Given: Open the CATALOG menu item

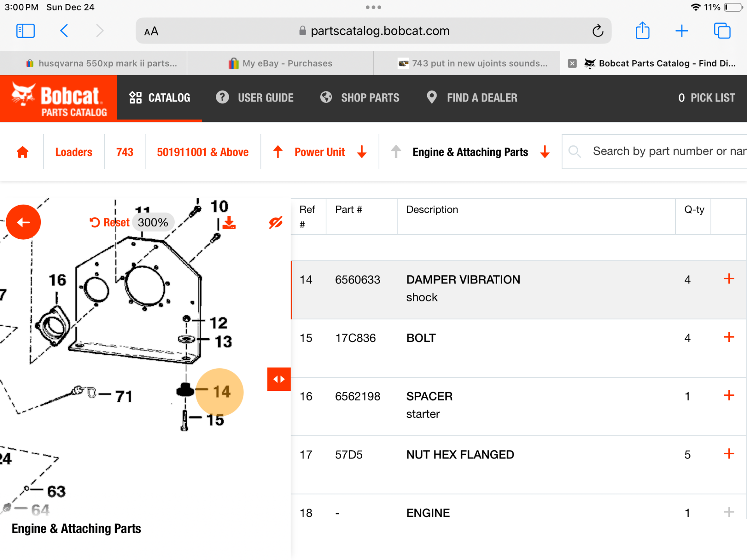Looking at the screenshot, I should [160, 98].
